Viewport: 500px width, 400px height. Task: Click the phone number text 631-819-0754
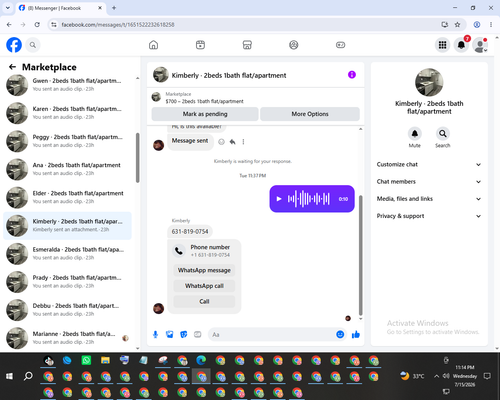[x=190, y=231]
